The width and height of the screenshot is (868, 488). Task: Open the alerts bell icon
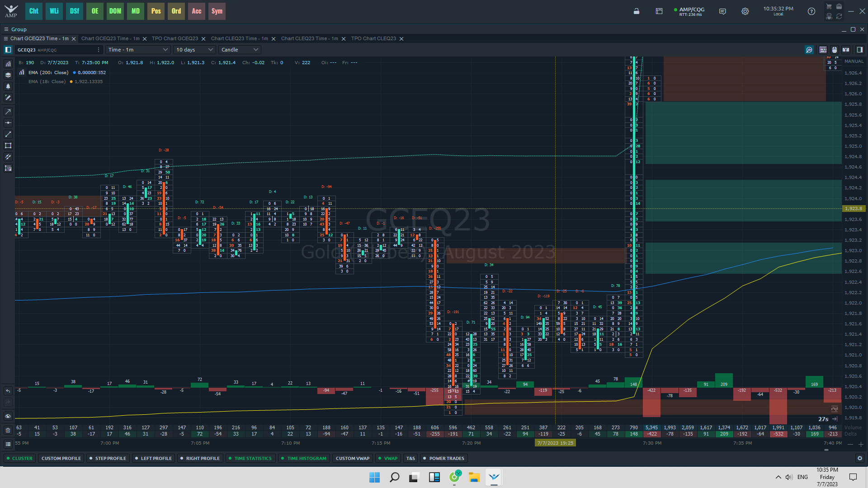[x=8, y=86]
